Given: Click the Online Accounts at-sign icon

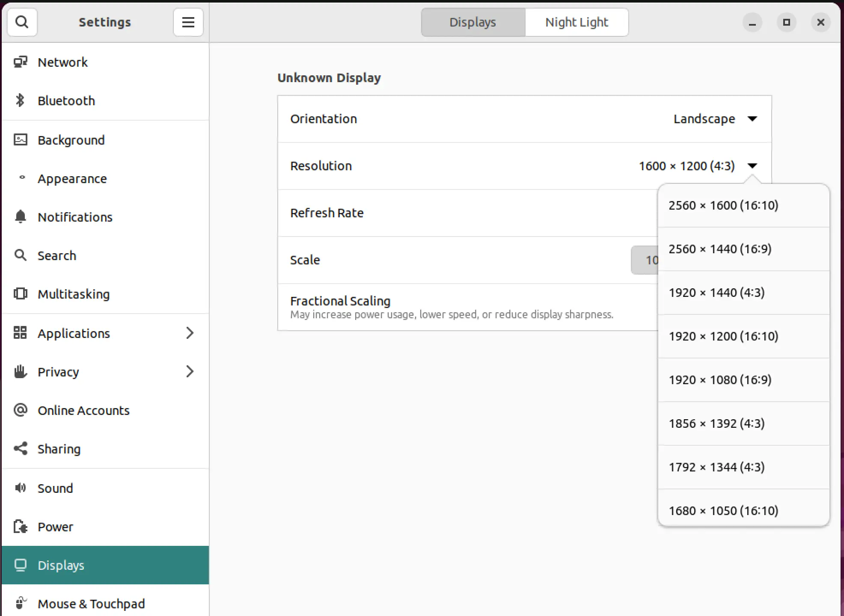Looking at the screenshot, I should (x=20, y=410).
